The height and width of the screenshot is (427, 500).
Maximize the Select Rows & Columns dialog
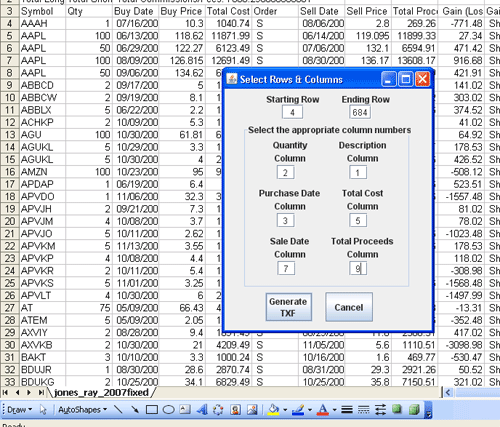(x=406, y=79)
